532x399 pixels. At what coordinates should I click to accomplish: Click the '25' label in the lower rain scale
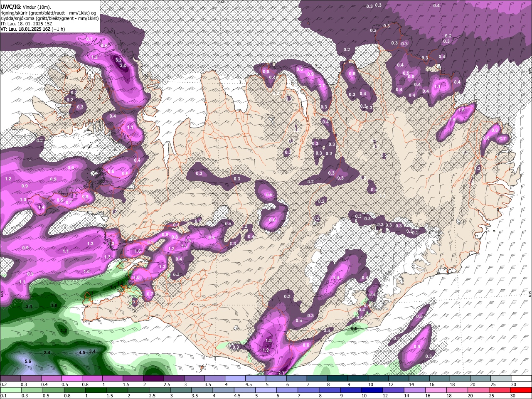[x=492, y=396]
